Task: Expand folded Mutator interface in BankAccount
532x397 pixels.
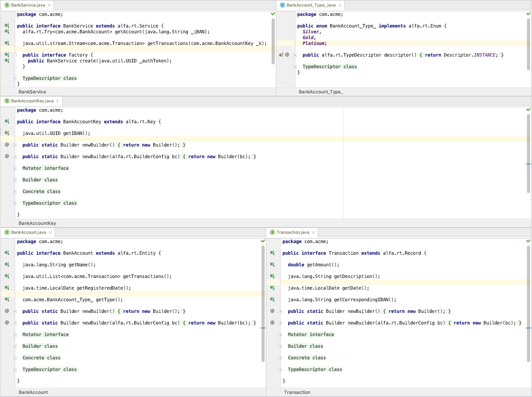Action: click(x=15, y=335)
